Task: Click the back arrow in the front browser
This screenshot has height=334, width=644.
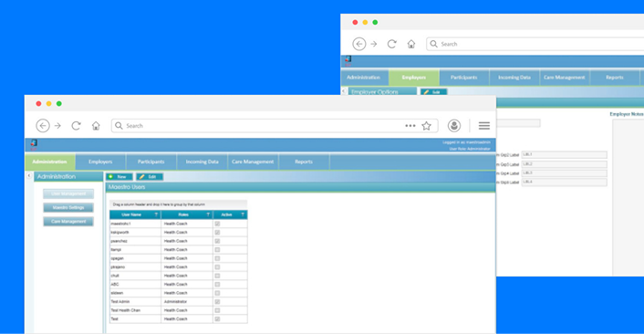Action: (43, 126)
